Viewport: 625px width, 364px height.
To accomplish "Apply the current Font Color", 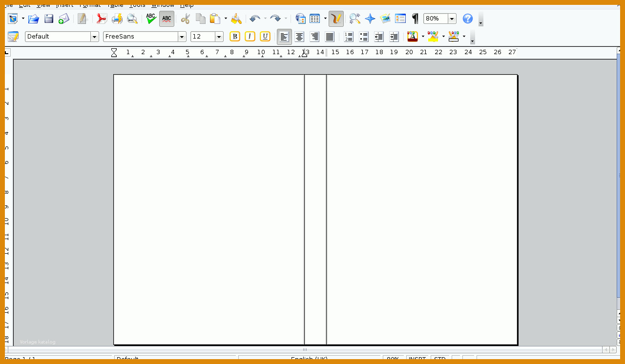I will [413, 37].
